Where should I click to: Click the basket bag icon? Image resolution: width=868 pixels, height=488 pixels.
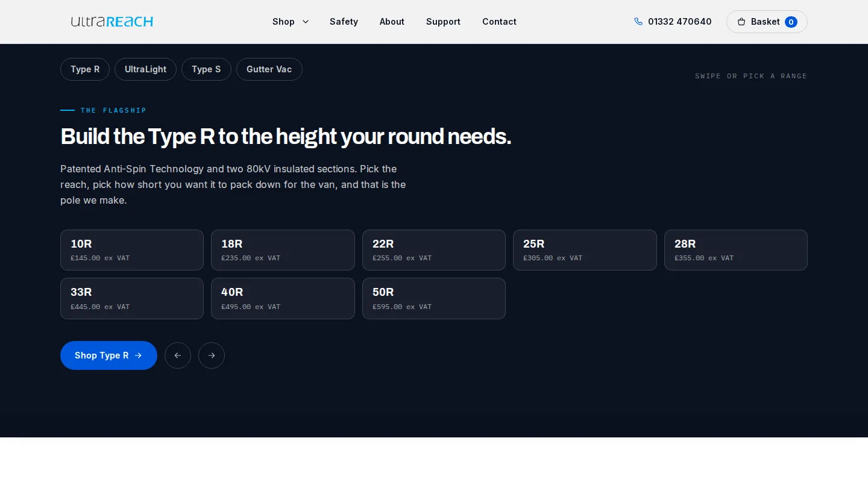click(741, 22)
